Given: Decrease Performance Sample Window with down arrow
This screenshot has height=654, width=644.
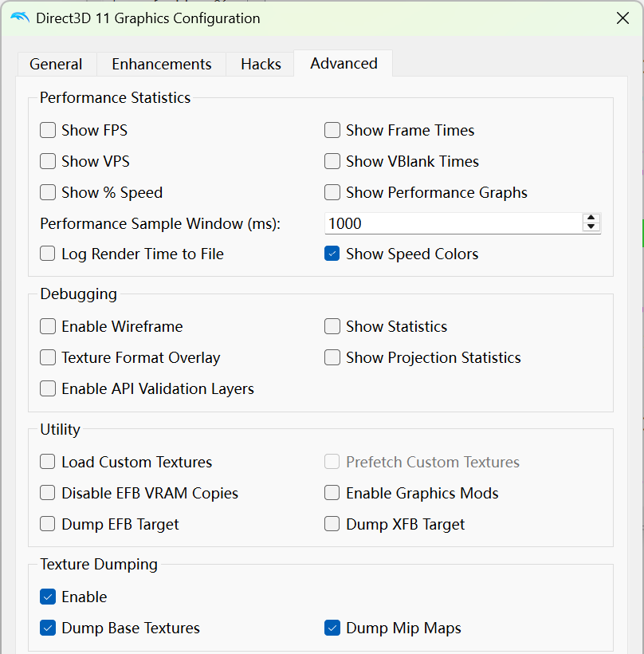Looking at the screenshot, I should point(591,227).
